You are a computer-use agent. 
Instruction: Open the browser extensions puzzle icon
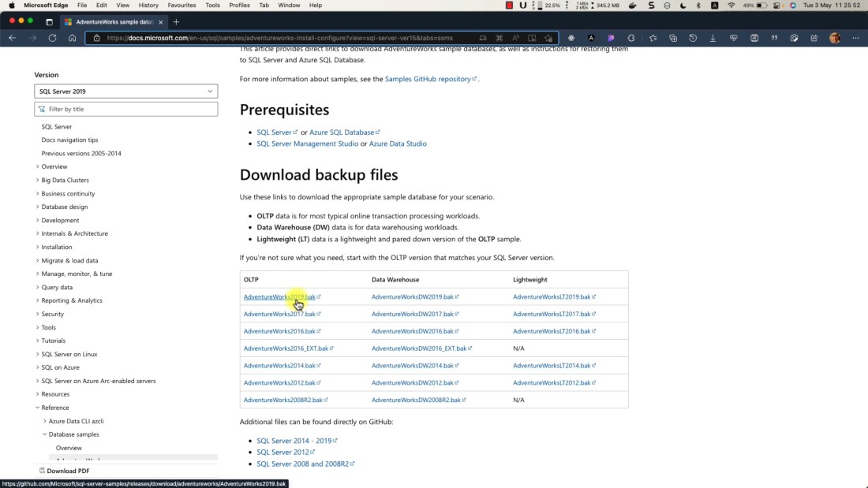[631, 38]
